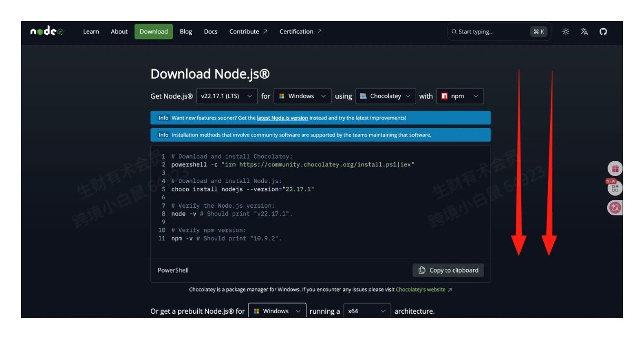Click the Copy to clipboard button

[x=448, y=270]
